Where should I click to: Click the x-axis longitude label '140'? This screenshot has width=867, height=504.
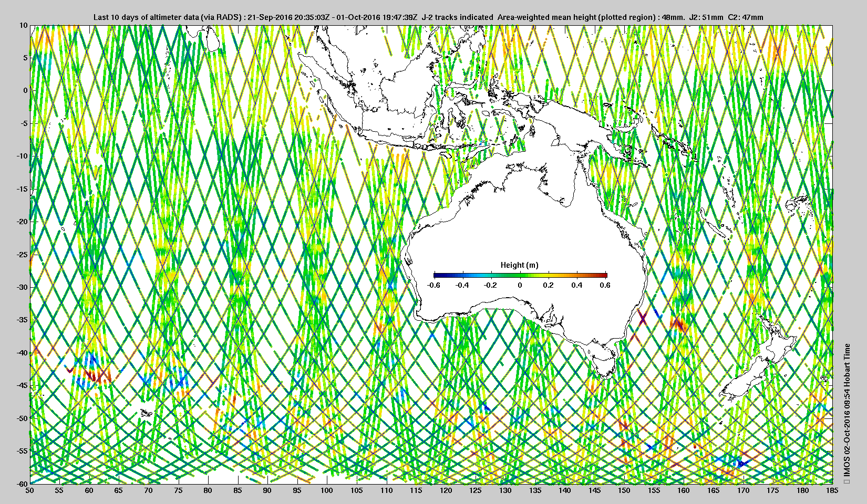(x=565, y=490)
